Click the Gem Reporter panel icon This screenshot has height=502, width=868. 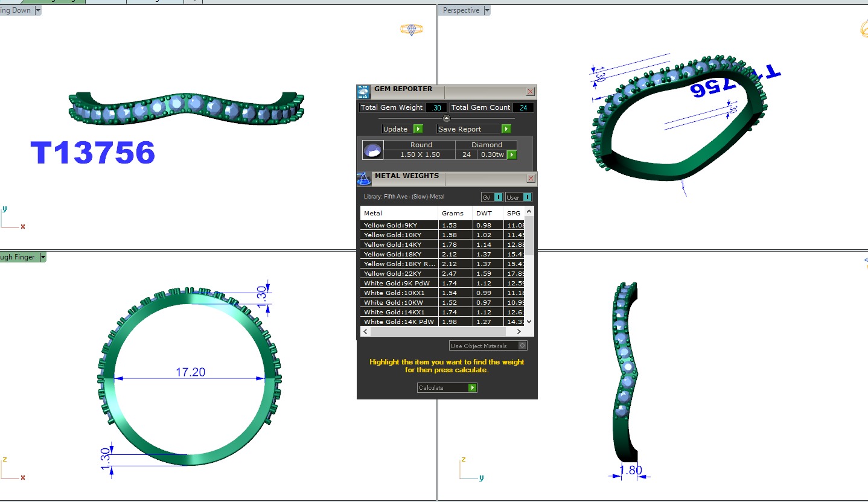pos(363,92)
